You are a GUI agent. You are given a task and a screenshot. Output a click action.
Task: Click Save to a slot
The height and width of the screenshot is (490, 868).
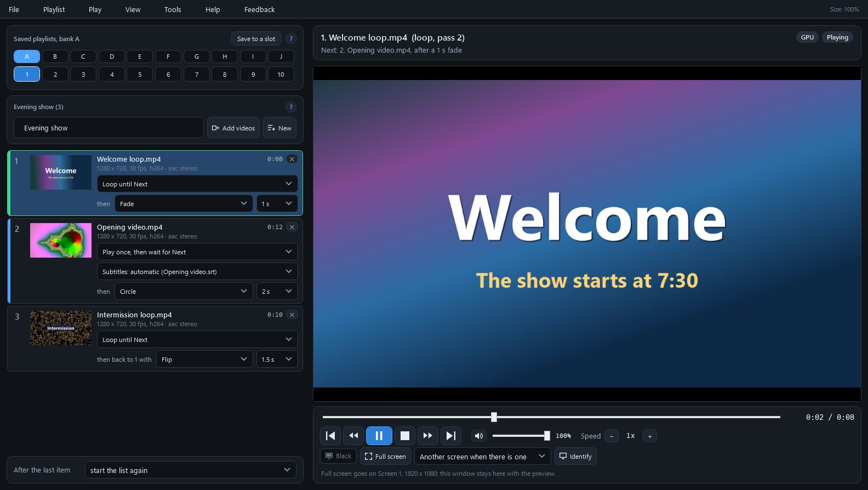coord(256,38)
